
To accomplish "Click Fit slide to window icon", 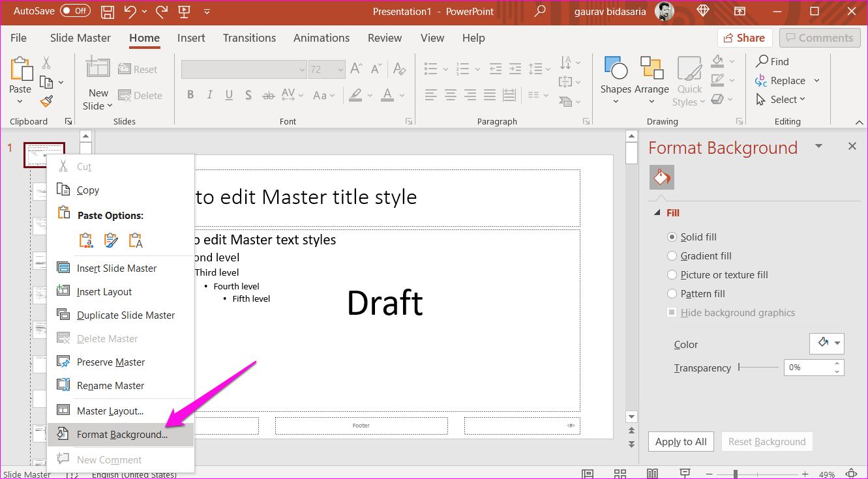I will click(x=850, y=474).
